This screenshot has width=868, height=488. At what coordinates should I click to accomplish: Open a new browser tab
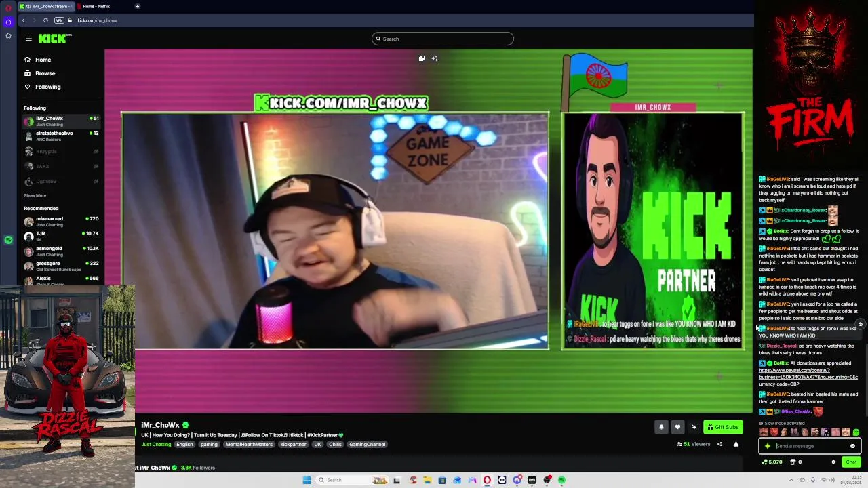coord(138,6)
